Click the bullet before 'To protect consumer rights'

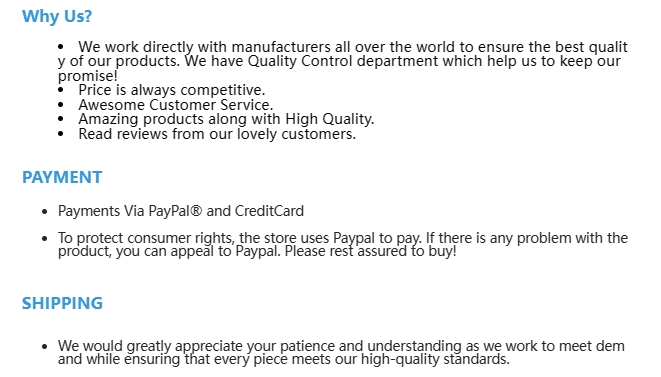(x=45, y=238)
